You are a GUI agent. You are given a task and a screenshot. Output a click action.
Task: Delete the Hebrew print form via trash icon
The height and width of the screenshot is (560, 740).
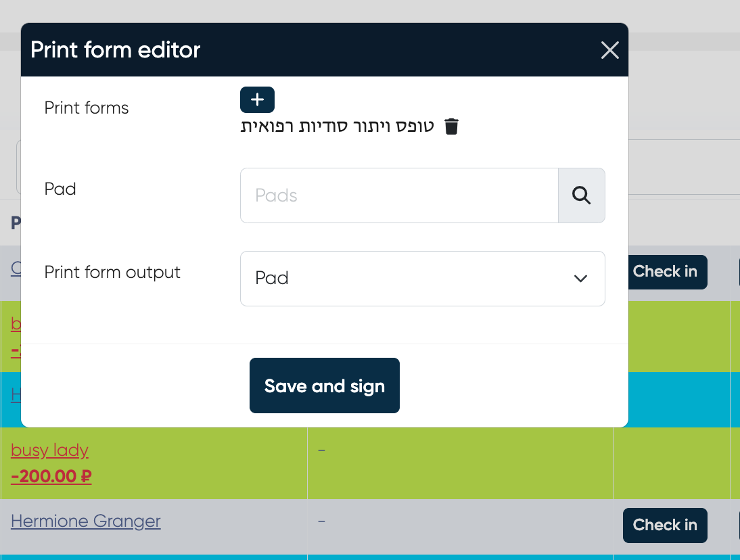coord(452,126)
